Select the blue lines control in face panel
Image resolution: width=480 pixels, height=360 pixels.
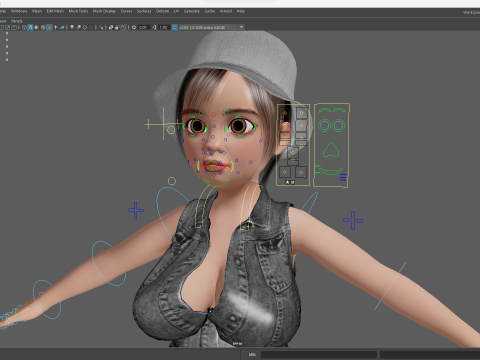click(343, 178)
